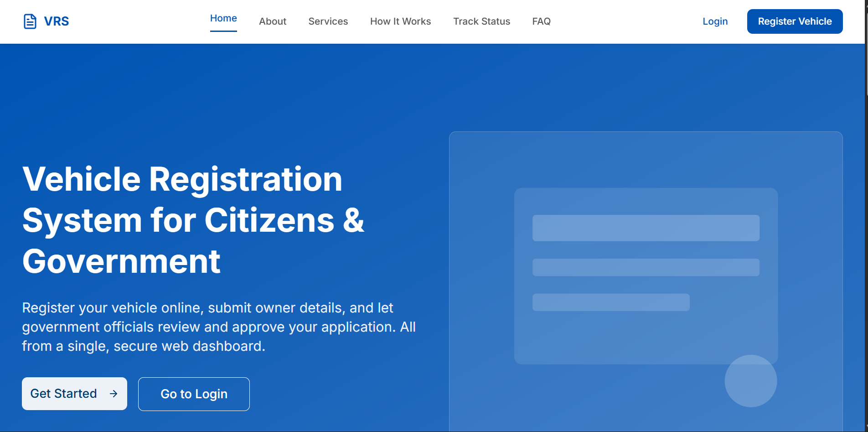The image size is (868, 432).
Task: Click the widest top placeholder bar in illustration
Action: 646,228
